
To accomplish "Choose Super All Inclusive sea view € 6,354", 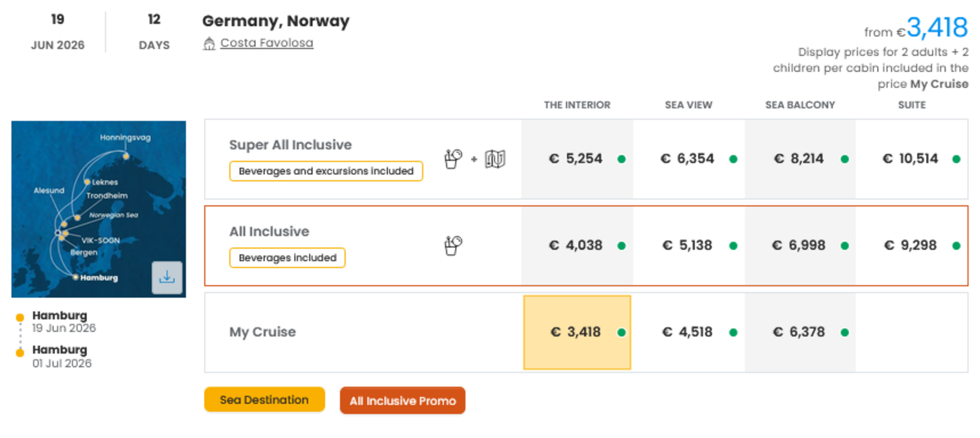I will (688, 159).
